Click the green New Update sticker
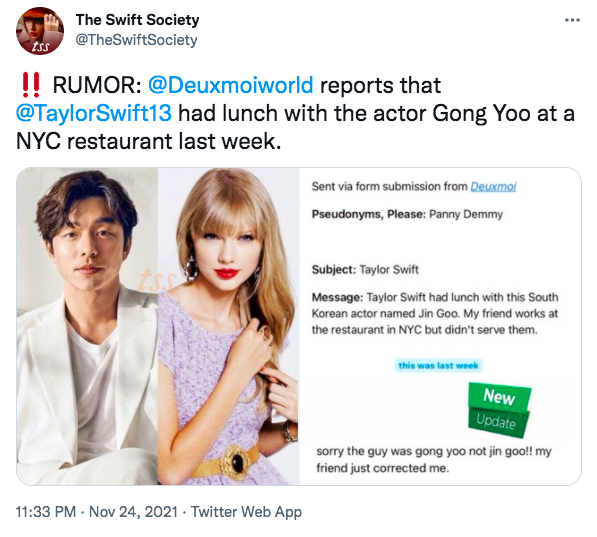597x537 pixels. click(499, 410)
